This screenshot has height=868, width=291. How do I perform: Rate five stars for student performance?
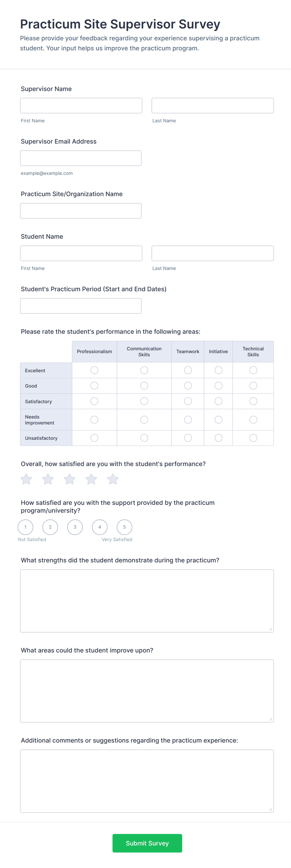point(113,479)
